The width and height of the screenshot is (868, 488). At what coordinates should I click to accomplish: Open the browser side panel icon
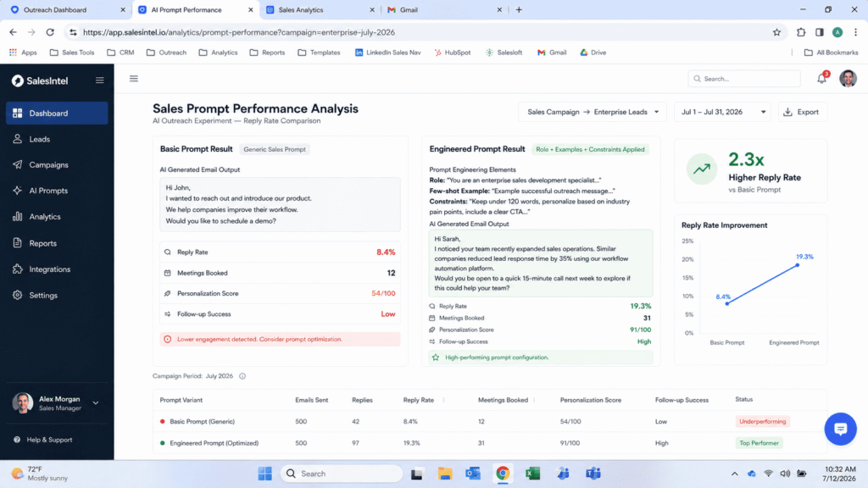820,32
